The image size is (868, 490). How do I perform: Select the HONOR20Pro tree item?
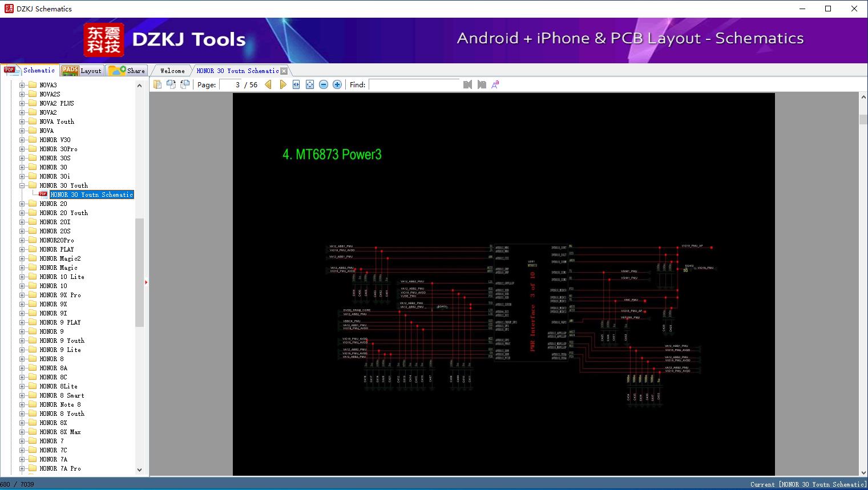pos(57,240)
